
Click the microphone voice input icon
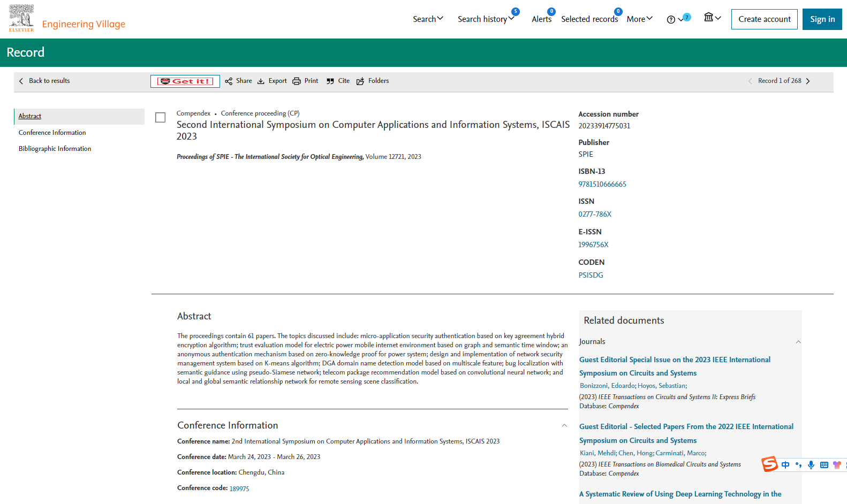[x=811, y=465]
